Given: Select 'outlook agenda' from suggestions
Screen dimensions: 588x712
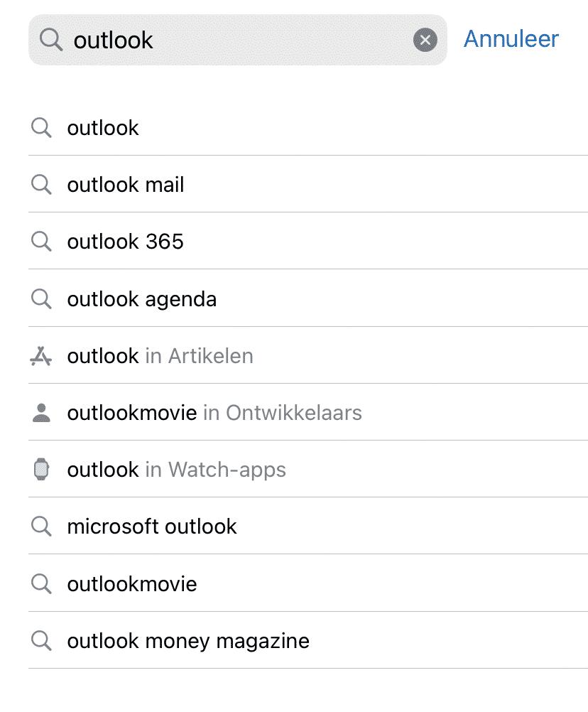Looking at the screenshot, I should point(308,298).
